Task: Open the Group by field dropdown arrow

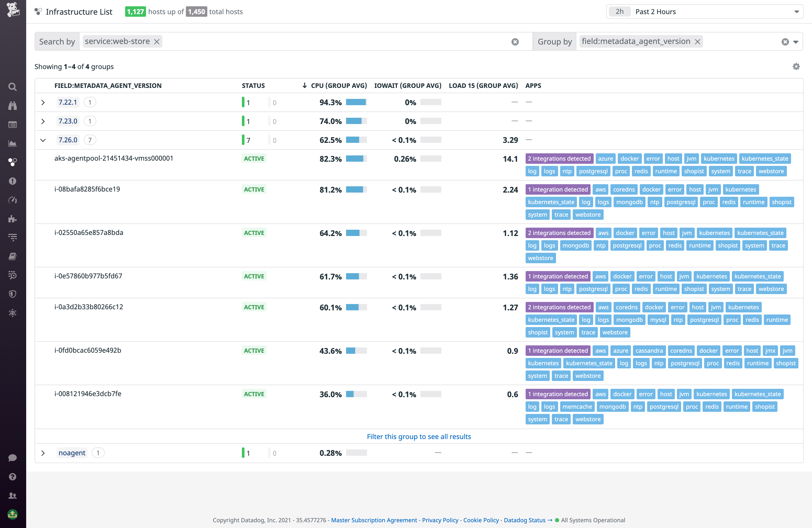Action: pos(796,42)
